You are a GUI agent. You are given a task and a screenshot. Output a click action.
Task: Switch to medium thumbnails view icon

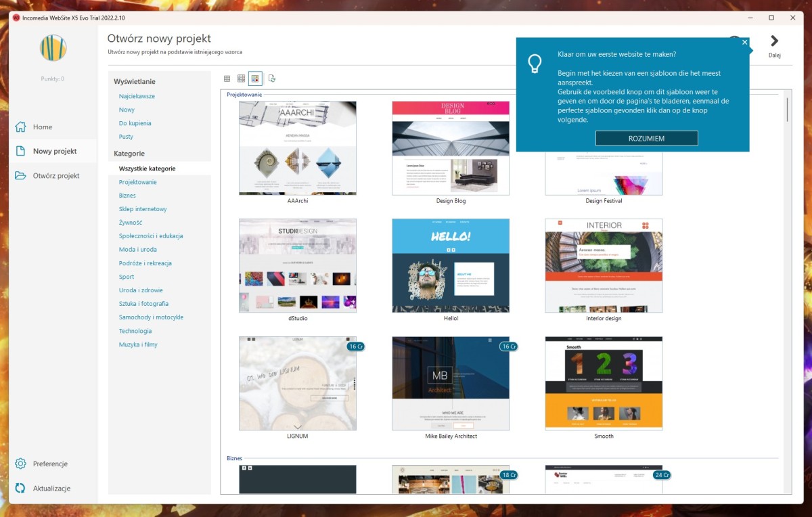[241, 78]
